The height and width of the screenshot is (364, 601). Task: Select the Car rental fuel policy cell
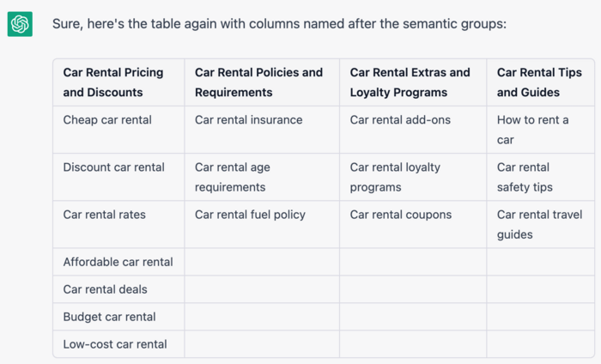[250, 215]
